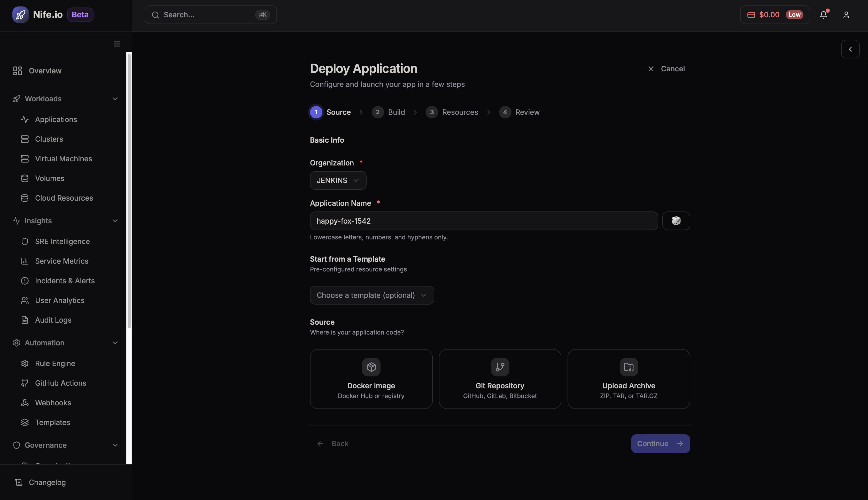Open the JENKINS organization dropdown
Viewport: 868px width, 500px height.
(x=338, y=180)
